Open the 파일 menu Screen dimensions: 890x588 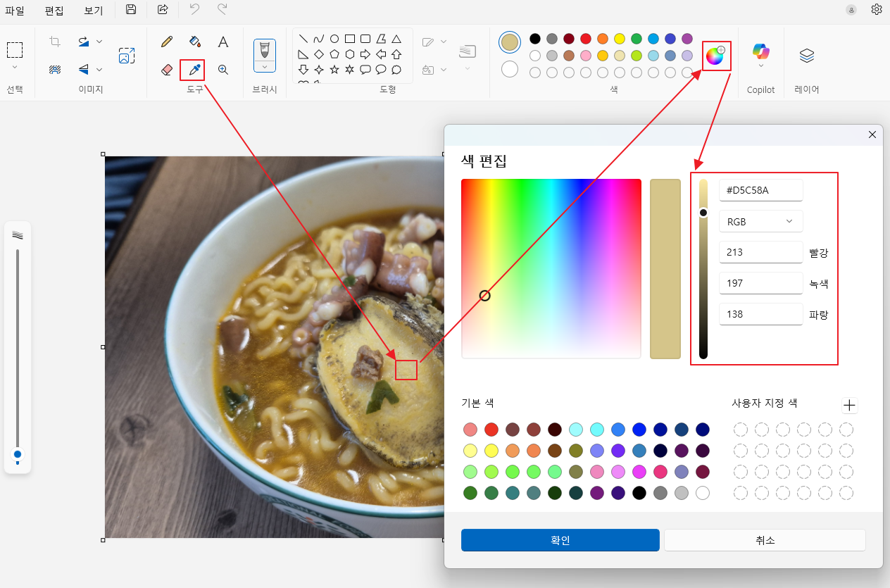(x=15, y=11)
